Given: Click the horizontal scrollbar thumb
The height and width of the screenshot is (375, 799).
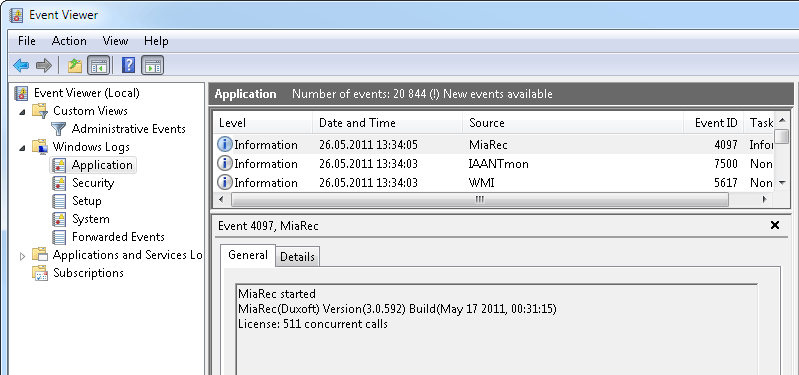Looking at the screenshot, I should pyautogui.click(x=480, y=199).
